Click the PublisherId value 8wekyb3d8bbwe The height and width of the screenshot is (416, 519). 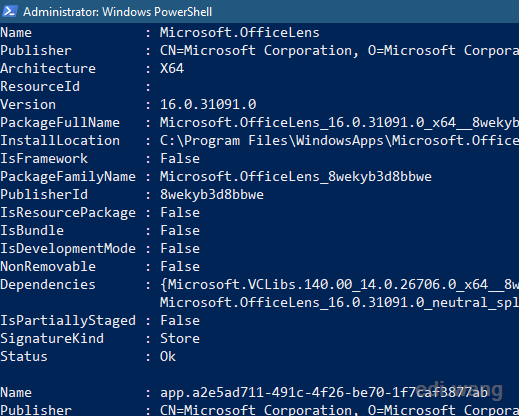click(x=212, y=194)
